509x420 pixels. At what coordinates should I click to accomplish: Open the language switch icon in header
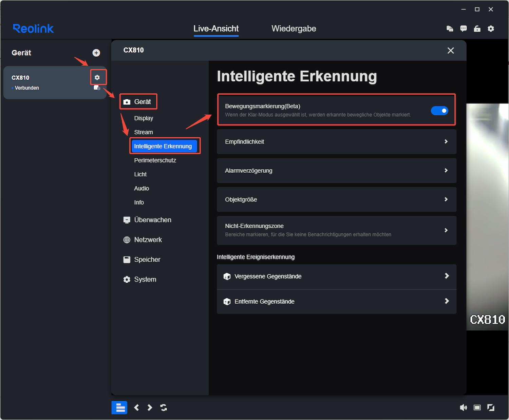(450, 28)
